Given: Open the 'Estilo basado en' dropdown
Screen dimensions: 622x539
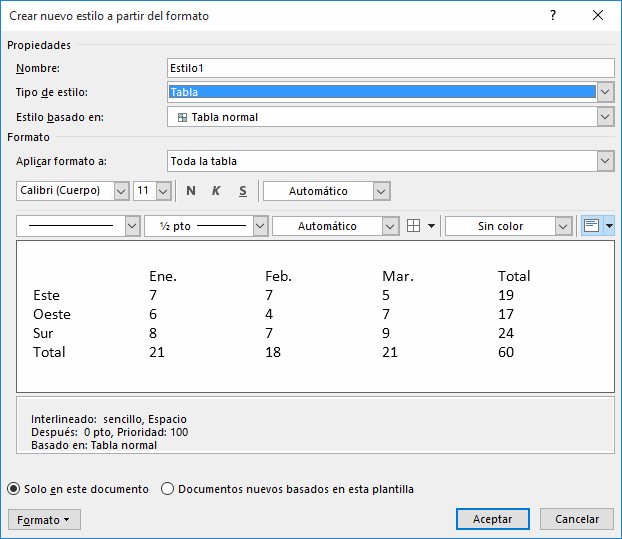Looking at the screenshot, I should 605,117.
